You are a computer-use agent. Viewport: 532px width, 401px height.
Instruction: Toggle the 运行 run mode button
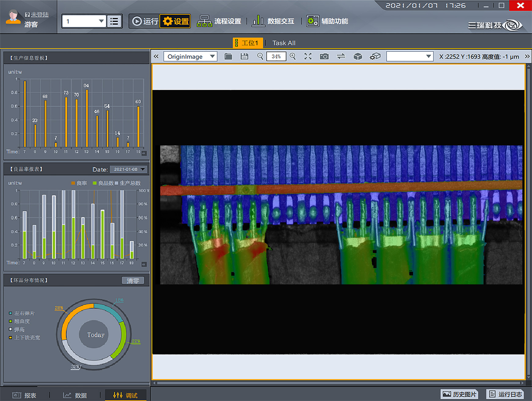pos(145,21)
